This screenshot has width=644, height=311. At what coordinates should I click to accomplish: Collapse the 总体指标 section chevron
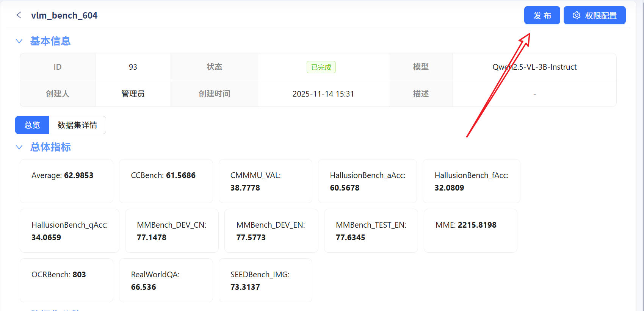(19, 147)
